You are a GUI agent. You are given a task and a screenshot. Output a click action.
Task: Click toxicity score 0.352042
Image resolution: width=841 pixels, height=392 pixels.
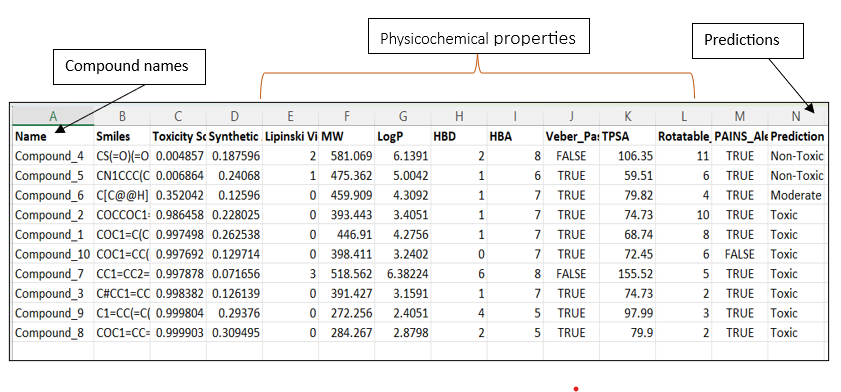[178, 195]
